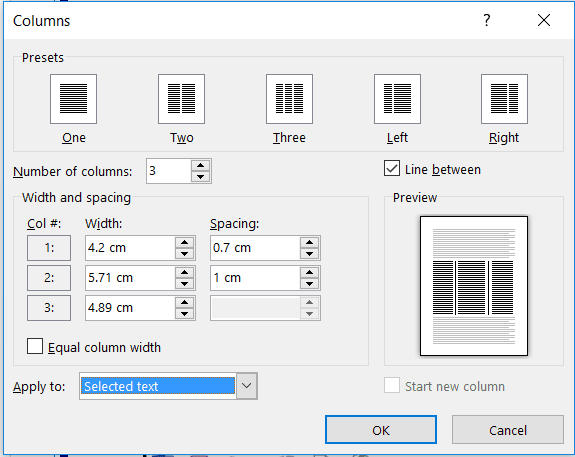Click the three-column preview thumbnail
This screenshot has width=575, height=457.
[474, 286]
